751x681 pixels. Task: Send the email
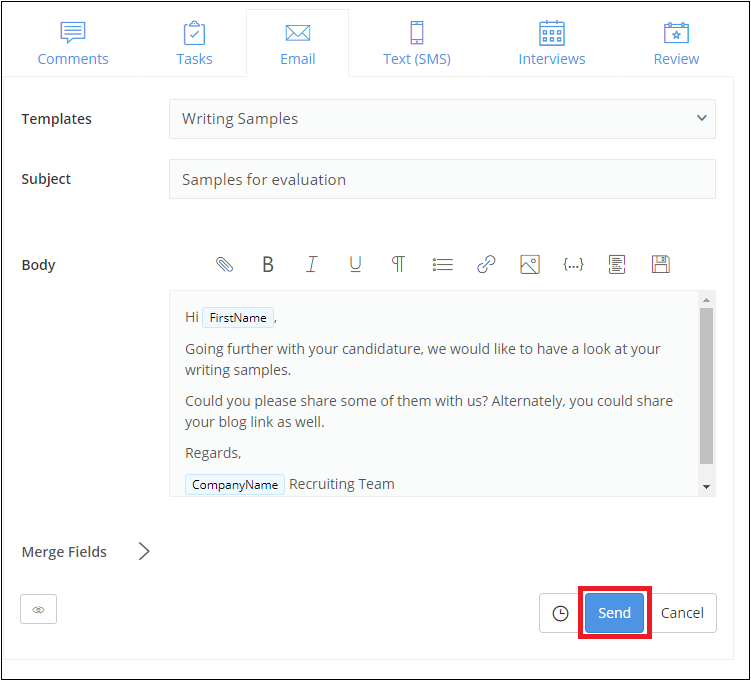click(614, 613)
